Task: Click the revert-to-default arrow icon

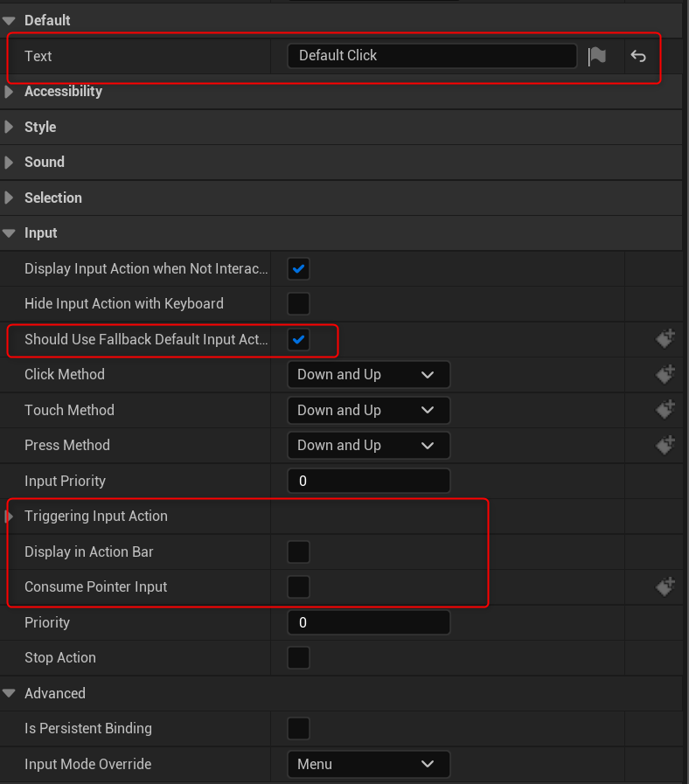Action: click(637, 55)
